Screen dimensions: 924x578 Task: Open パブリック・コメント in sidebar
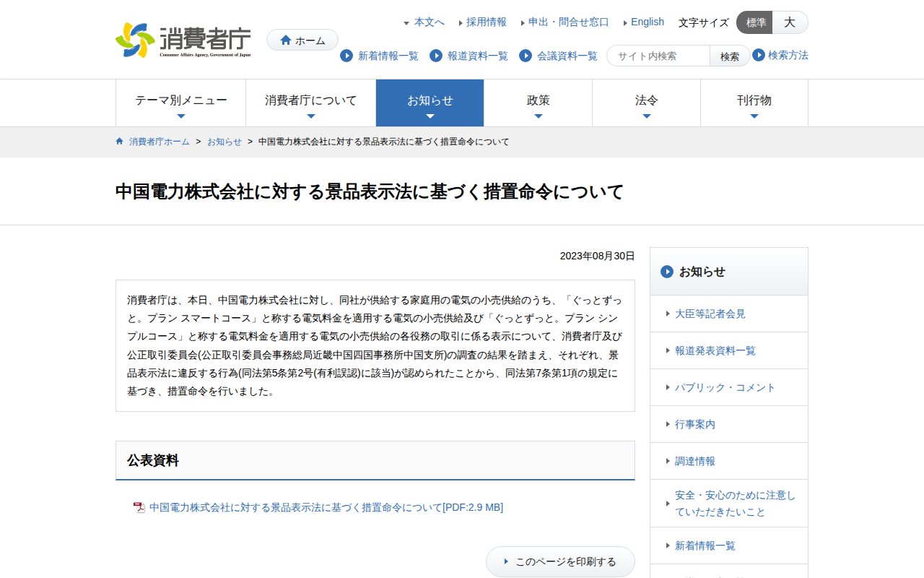click(x=729, y=387)
